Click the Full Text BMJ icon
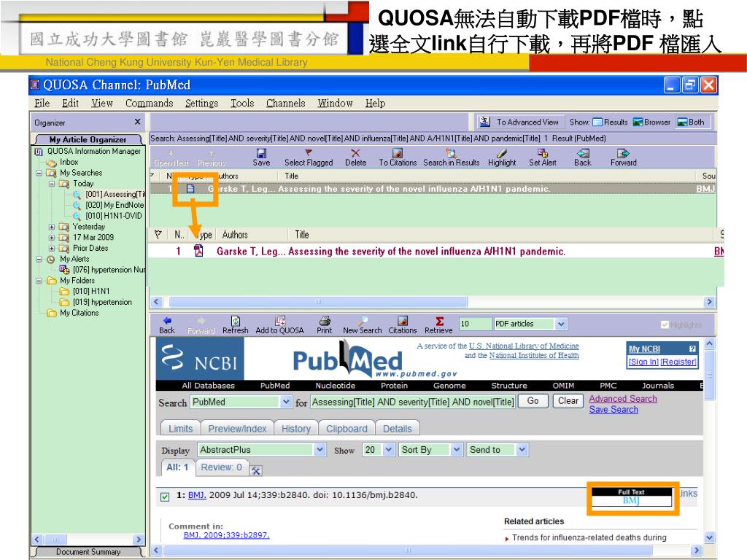Screen dimensions: 747x560 [631, 497]
